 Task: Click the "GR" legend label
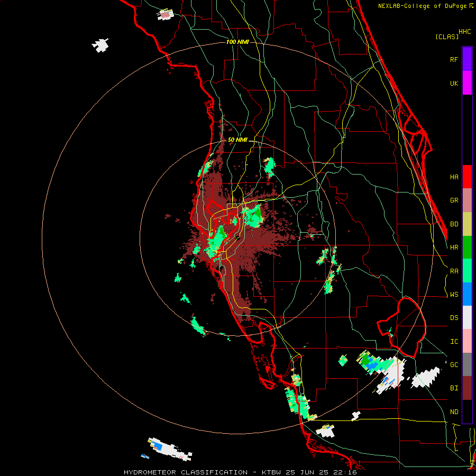[x=454, y=200]
